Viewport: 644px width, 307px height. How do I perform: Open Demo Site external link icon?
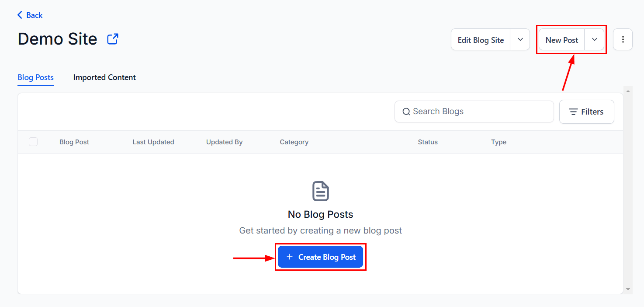(x=113, y=39)
